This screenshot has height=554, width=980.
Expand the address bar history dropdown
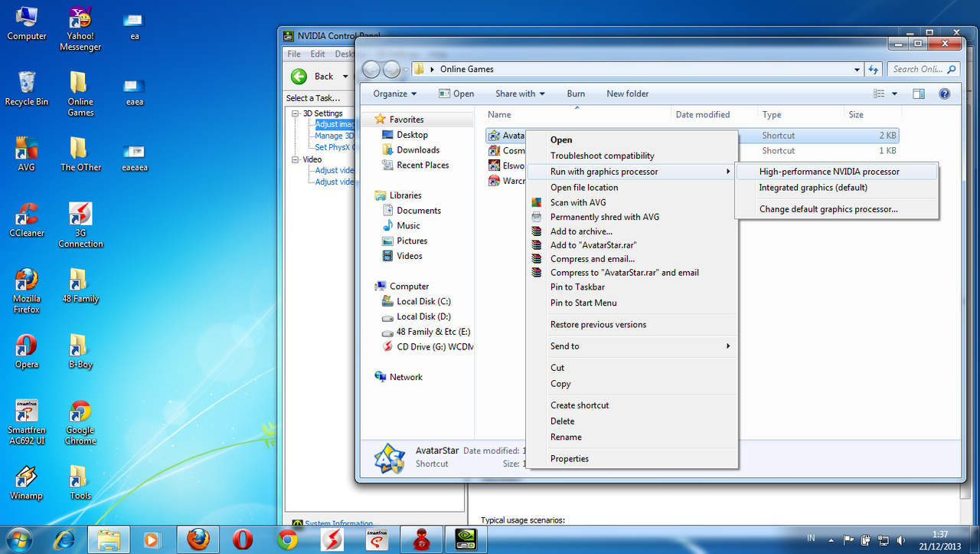coord(857,69)
